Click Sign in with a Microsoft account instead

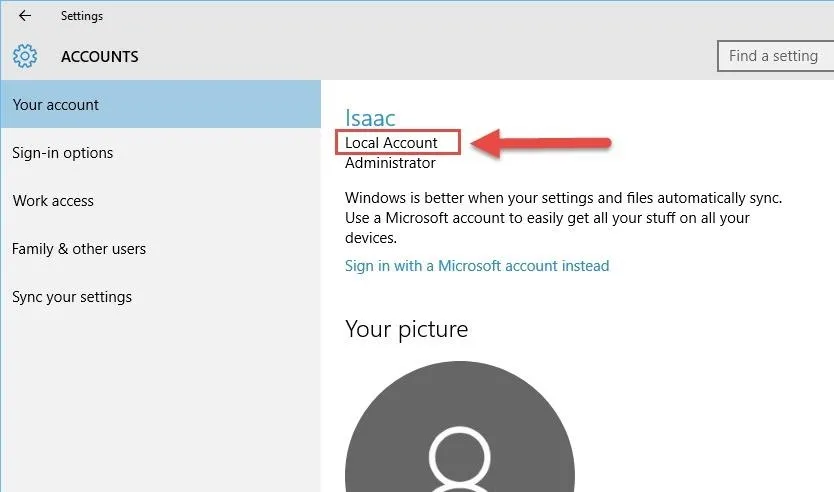[x=477, y=265]
